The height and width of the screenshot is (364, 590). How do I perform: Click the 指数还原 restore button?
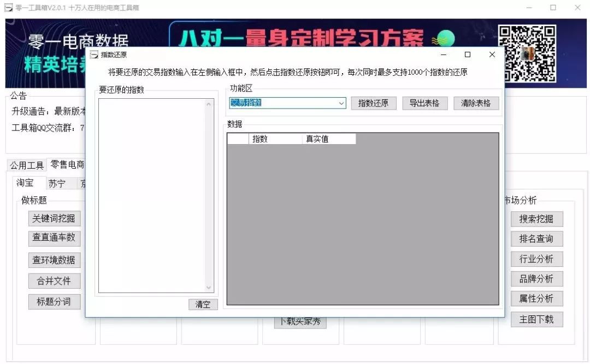pyautogui.click(x=373, y=103)
